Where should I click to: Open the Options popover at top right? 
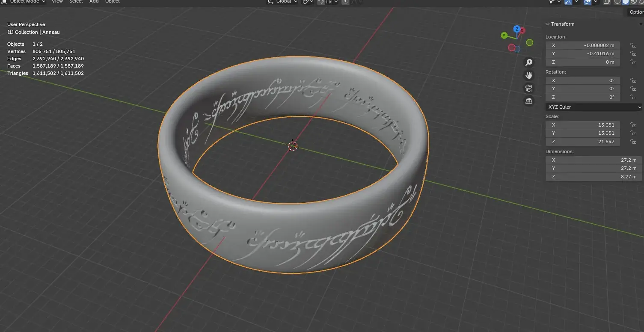coord(636,12)
